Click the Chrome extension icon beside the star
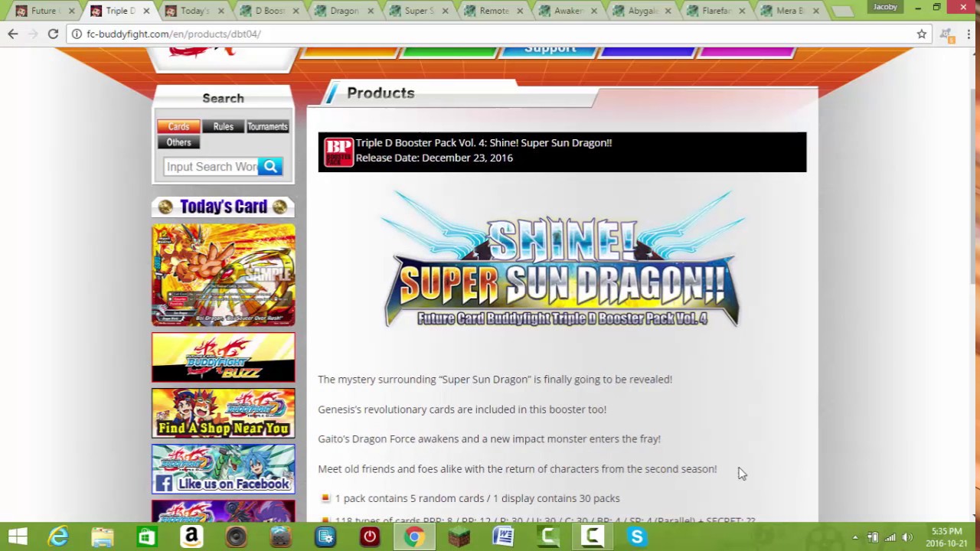 (947, 34)
